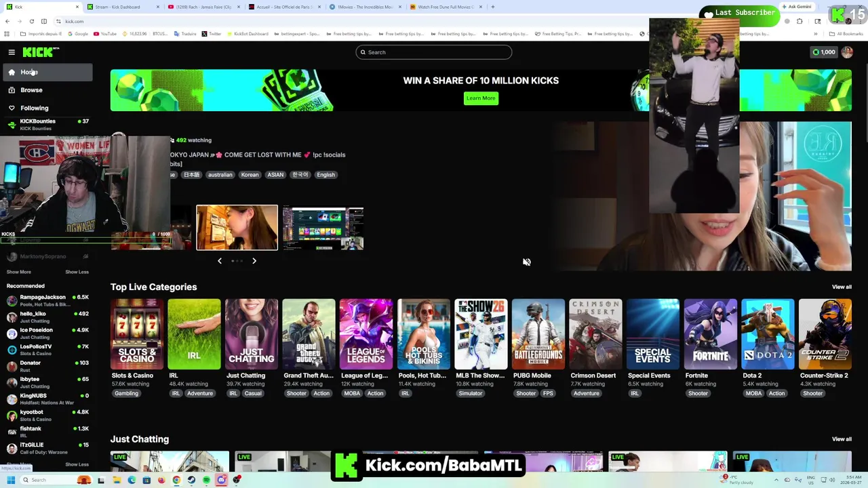868x488 pixels.
Task: Open the hamburger sidebar menu
Action: click(12, 52)
